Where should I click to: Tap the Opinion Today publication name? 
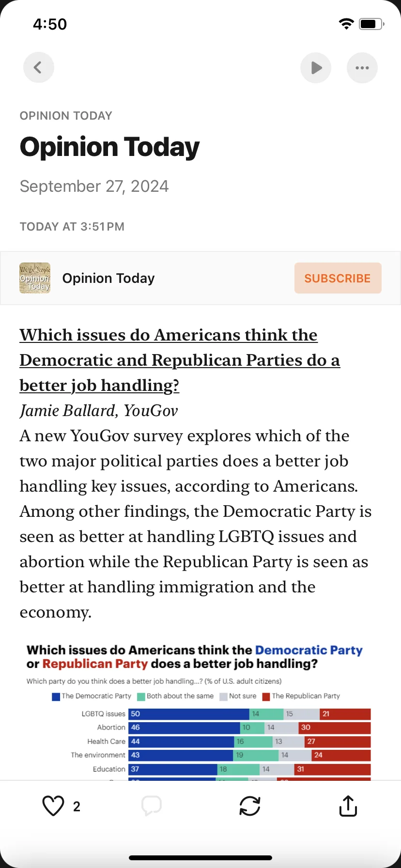pyautogui.click(x=108, y=278)
